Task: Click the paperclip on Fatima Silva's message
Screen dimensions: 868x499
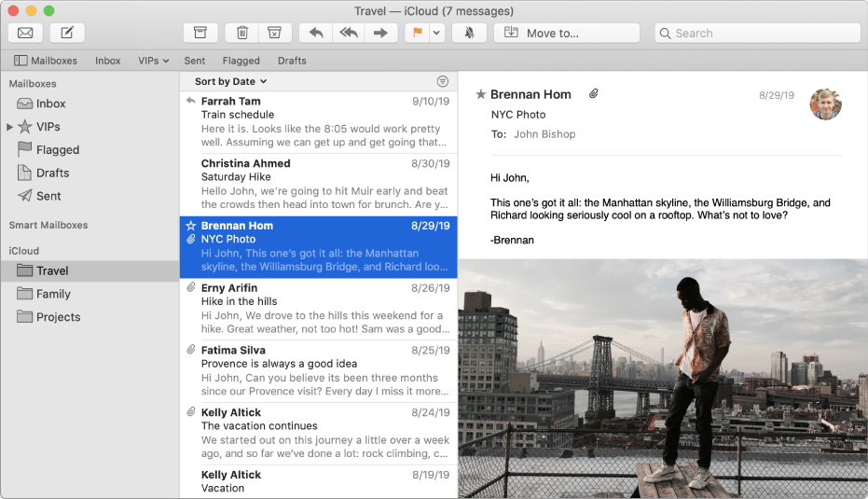Action: (x=191, y=350)
